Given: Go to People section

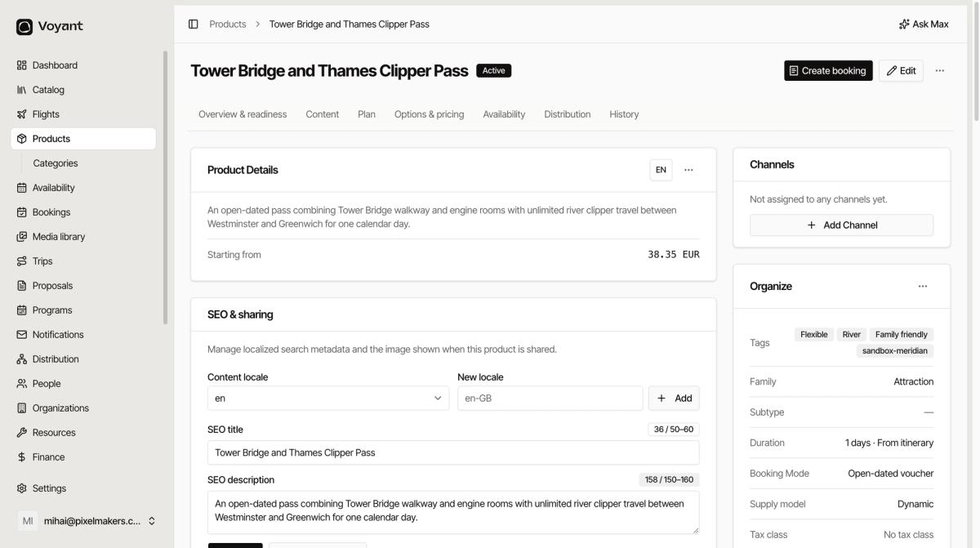Looking at the screenshot, I should [x=83, y=384].
